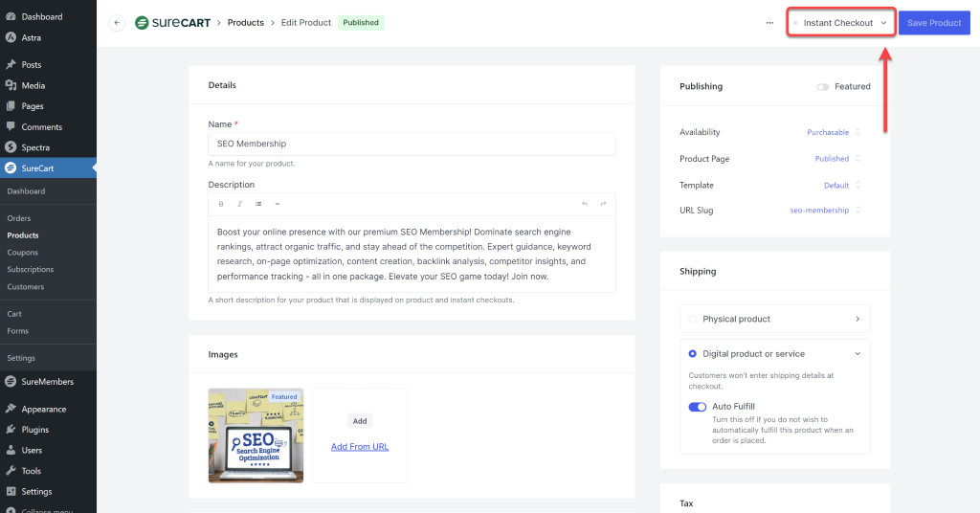
Task: Toggle the Auto Fulfill switch
Action: [x=698, y=407]
